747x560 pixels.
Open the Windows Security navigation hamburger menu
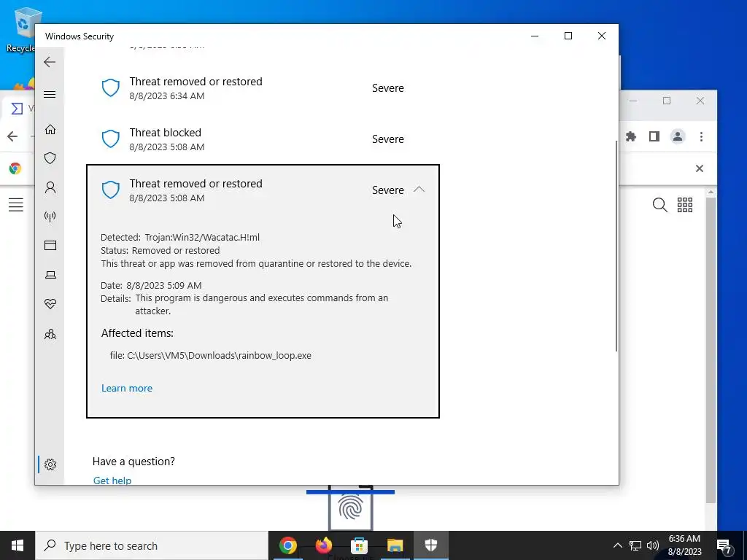(x=50, y=94)
